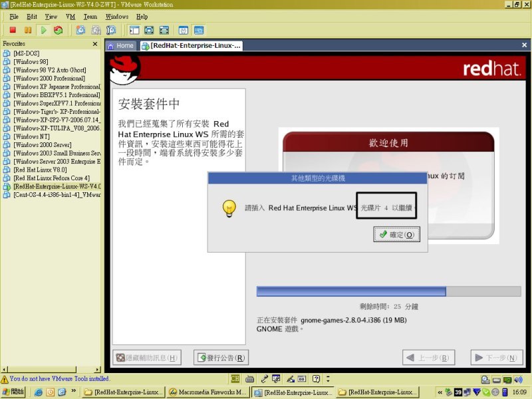
Task: Open the VM menu
Action: [70, 17]
